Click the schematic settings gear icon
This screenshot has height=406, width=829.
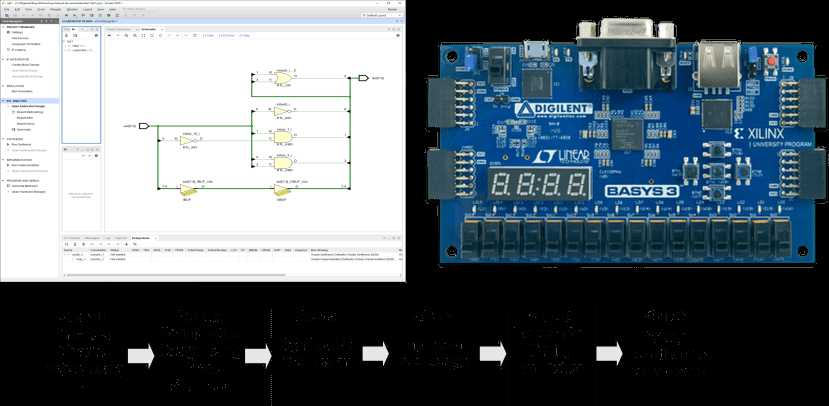398,35
